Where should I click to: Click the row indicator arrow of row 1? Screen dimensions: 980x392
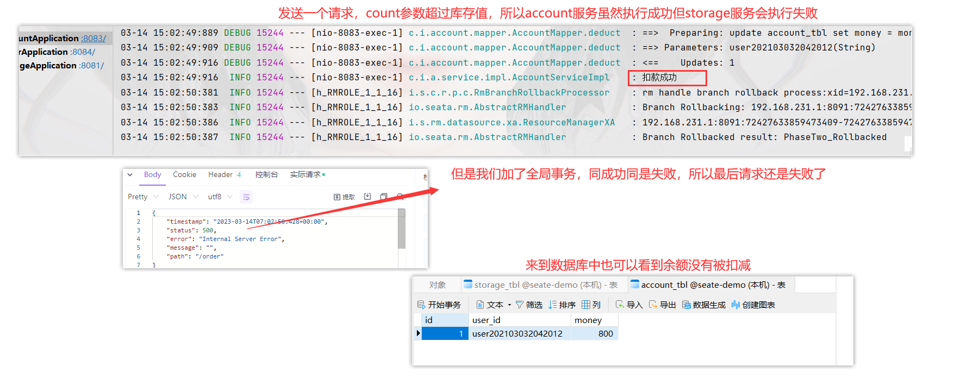tap(418, 333)
